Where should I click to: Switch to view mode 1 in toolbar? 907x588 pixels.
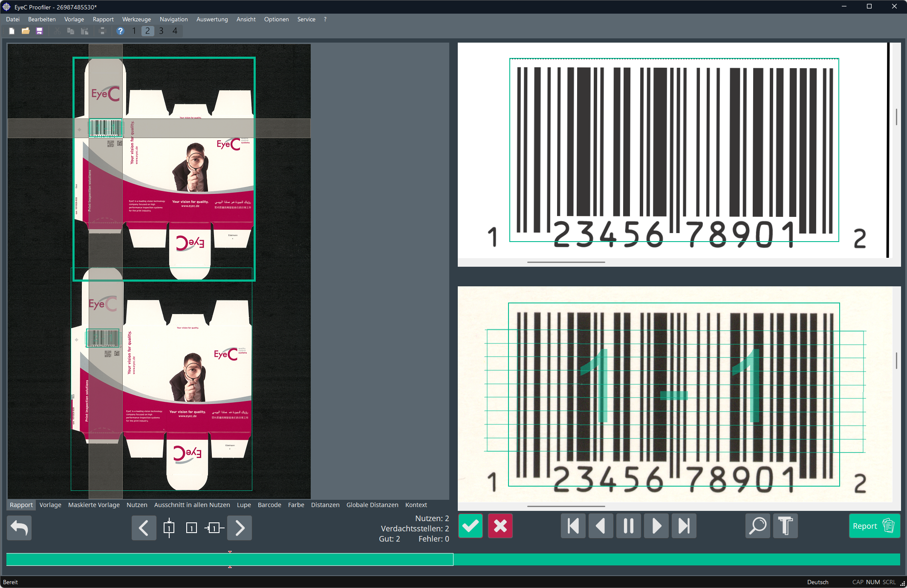[x=134, y=31]
